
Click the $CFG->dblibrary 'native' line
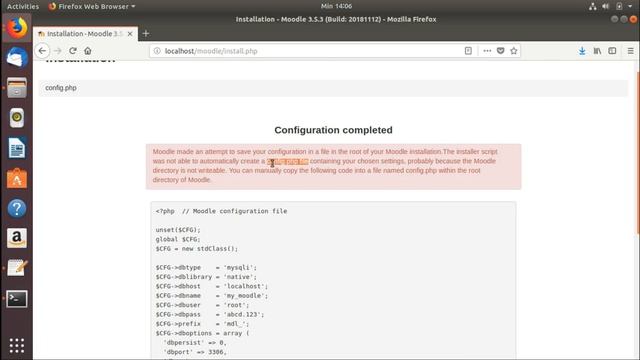[x=206, y=277]
